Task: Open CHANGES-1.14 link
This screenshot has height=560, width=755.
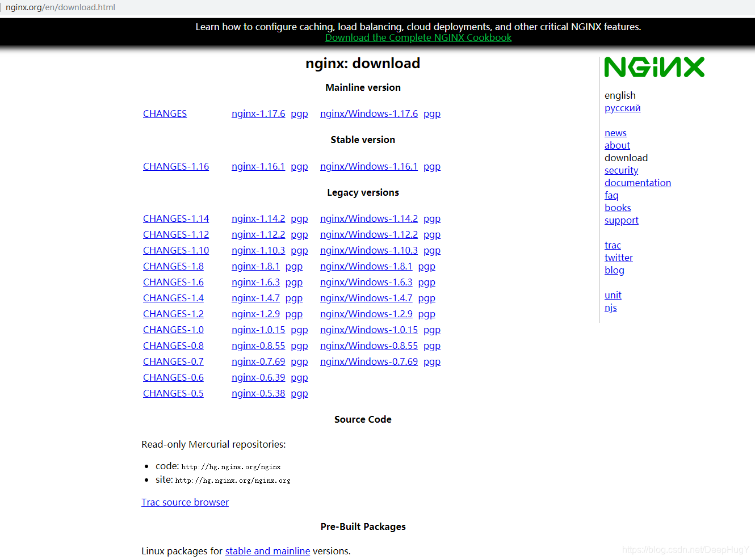Action: tap(176, 218)
